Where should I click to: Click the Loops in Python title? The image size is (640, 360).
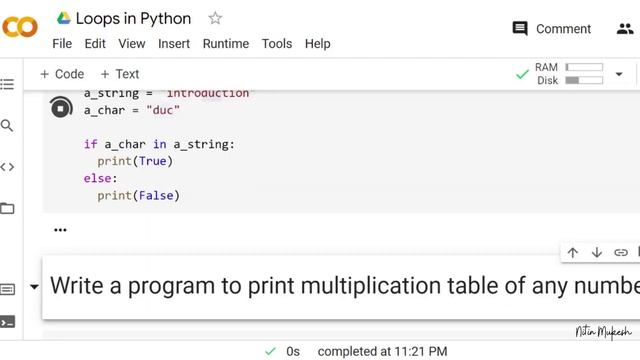133,18
